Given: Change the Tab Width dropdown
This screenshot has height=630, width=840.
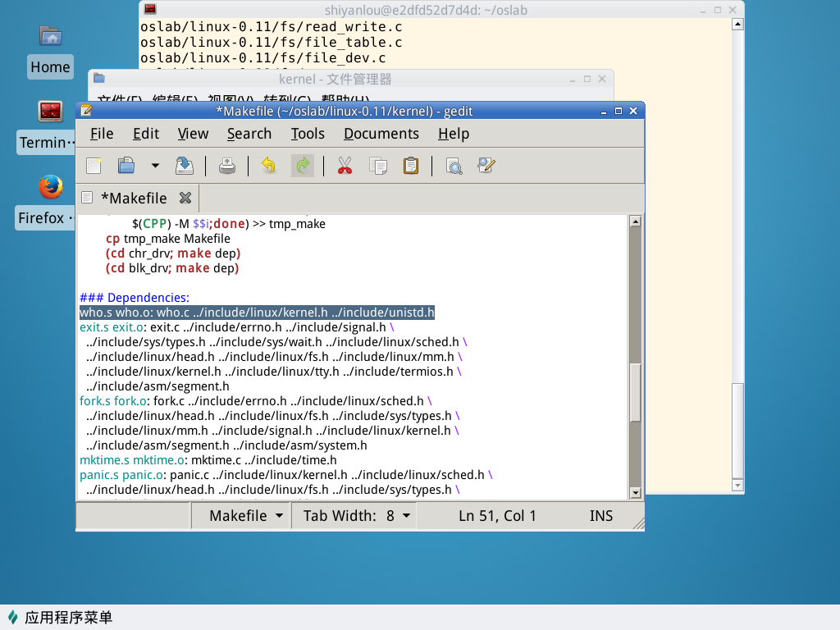Looking at the screenshot, I should coord(355,516).
